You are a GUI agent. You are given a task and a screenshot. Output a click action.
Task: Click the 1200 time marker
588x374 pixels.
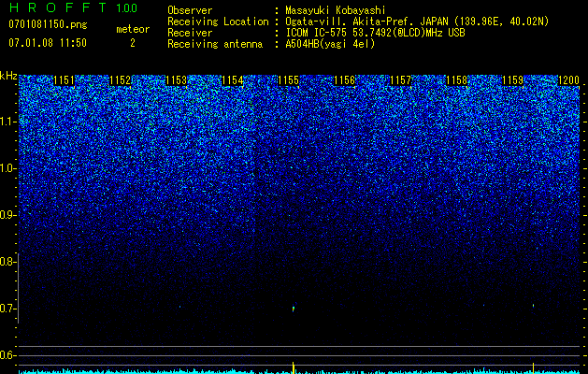pos(569,80)
